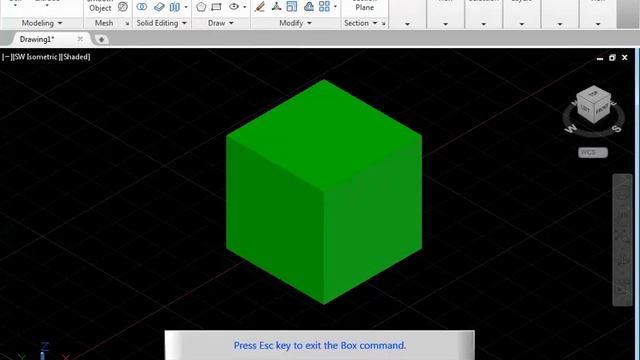Click the faded navigation bar beside the viewport

point(622,240)
